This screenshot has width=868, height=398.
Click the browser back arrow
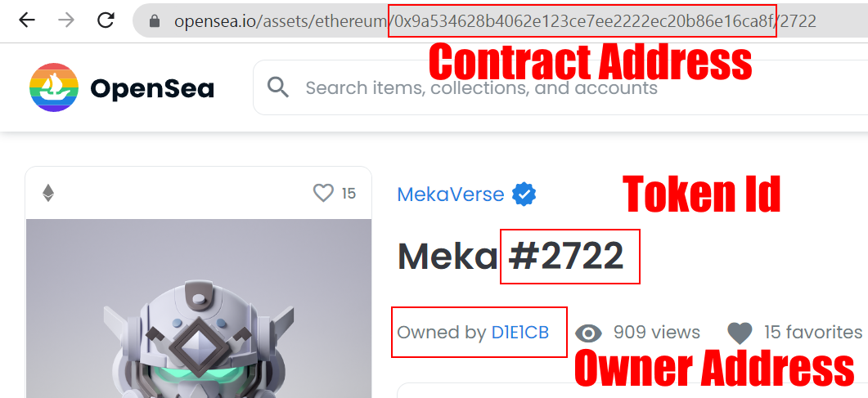(x=26, y=20)
